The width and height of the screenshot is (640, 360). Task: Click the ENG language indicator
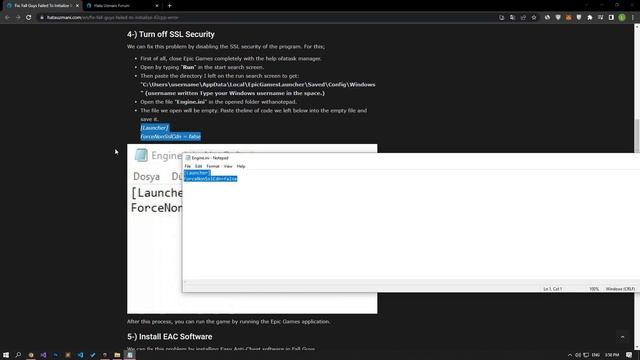[596, 355]
